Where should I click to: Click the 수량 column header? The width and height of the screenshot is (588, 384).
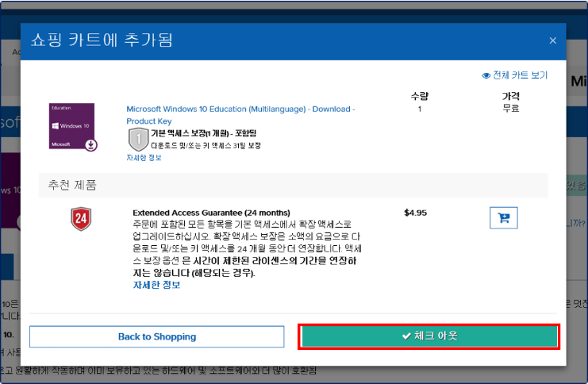coord(419,95)
